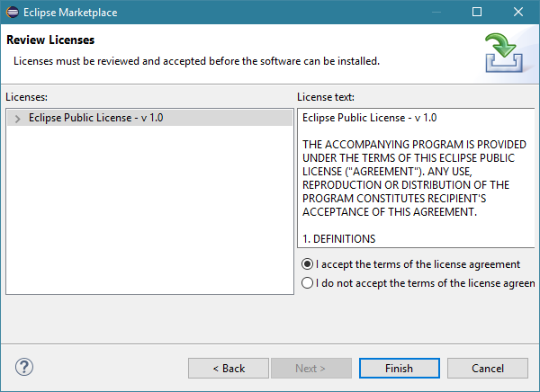Expand the Eclipse Public License tree node
Viewport: 540px width, 392px height.
point(18,119)
